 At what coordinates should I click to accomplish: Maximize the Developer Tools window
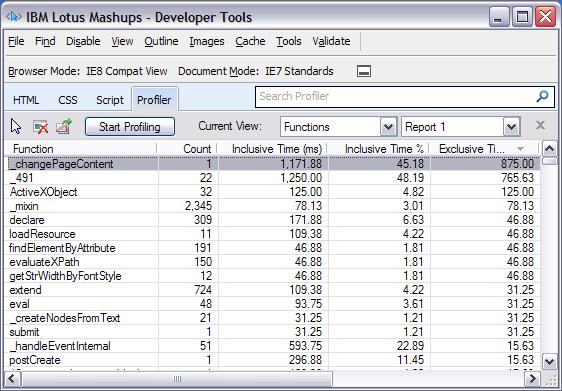pos(522,17)
